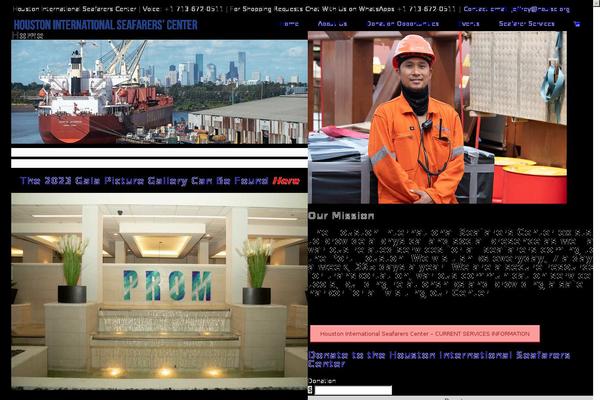Click the ship and Houston skyline banner image
This screenshot has height=400, width=600.
[159, 92]
